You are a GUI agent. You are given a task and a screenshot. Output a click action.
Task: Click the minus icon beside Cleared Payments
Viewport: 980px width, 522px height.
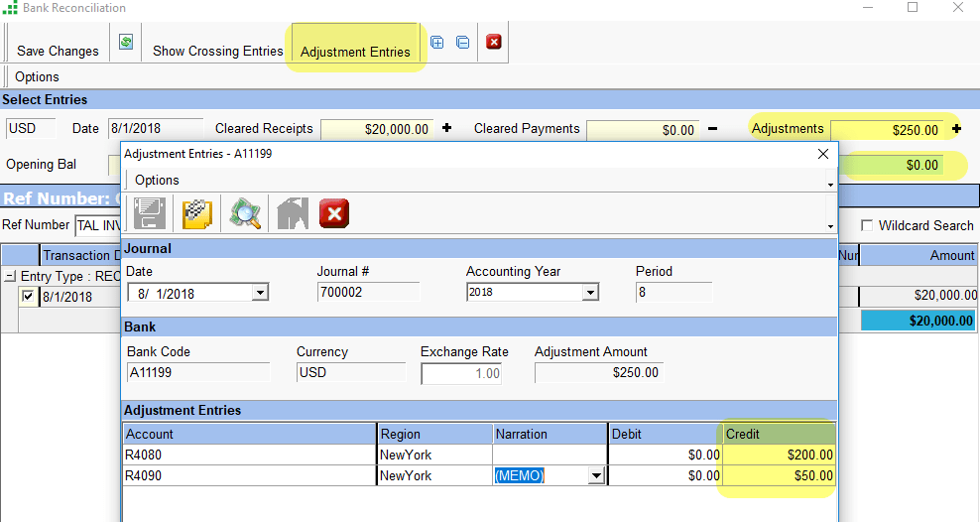tap(711, 128)
